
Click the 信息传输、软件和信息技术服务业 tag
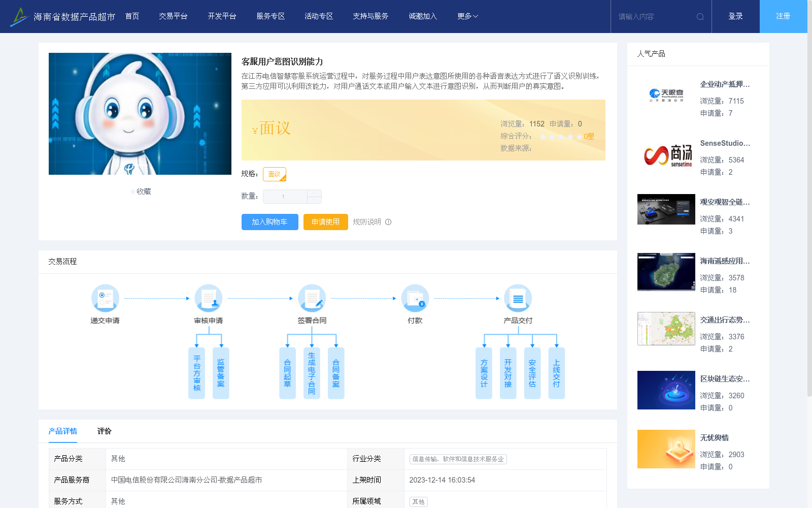[x=458, y=459]
